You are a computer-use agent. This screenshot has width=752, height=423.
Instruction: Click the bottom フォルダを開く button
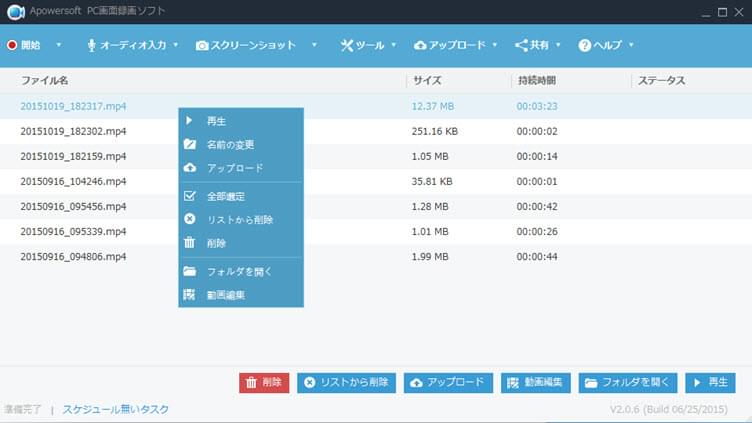628,383
